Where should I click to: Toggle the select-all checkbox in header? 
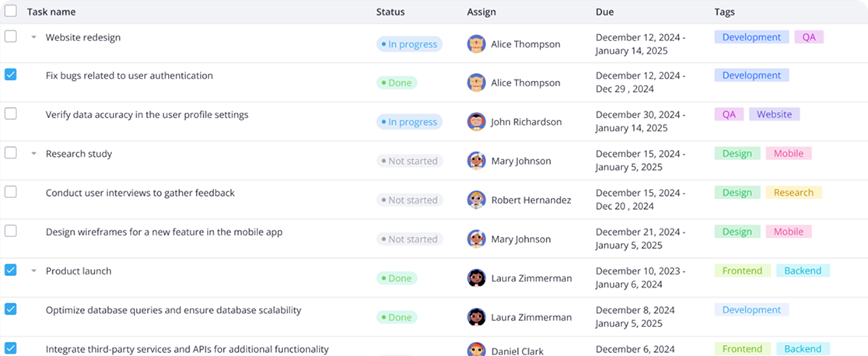(11, 11)
